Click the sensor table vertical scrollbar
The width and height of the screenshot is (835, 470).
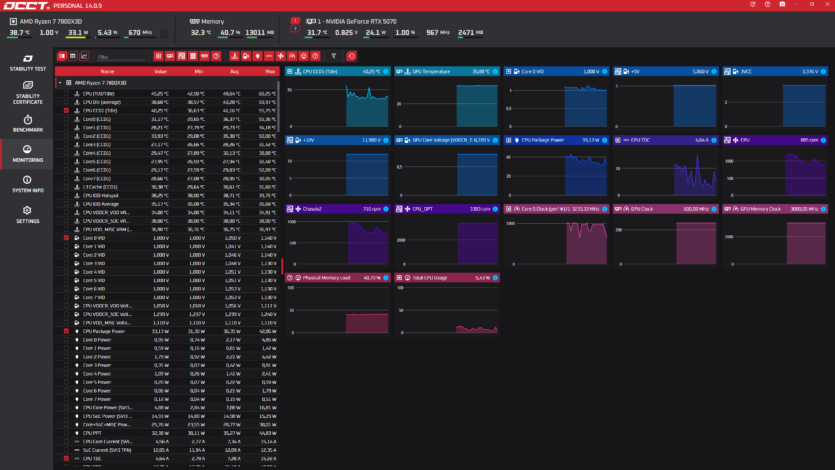[x=278, y=105]
